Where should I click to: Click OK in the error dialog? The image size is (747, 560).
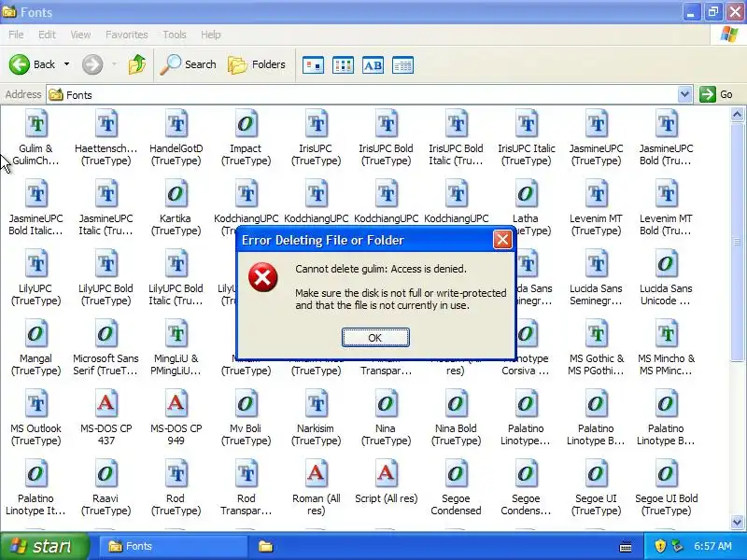pos(375,338)
